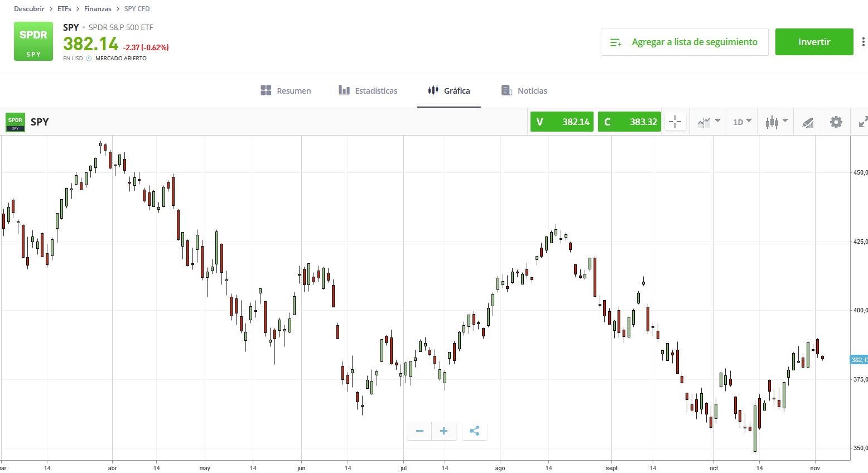Click the 'jun' label on time axis
Image resolution: width=868 pixels, height=473 pixels.
coord(301,468)
